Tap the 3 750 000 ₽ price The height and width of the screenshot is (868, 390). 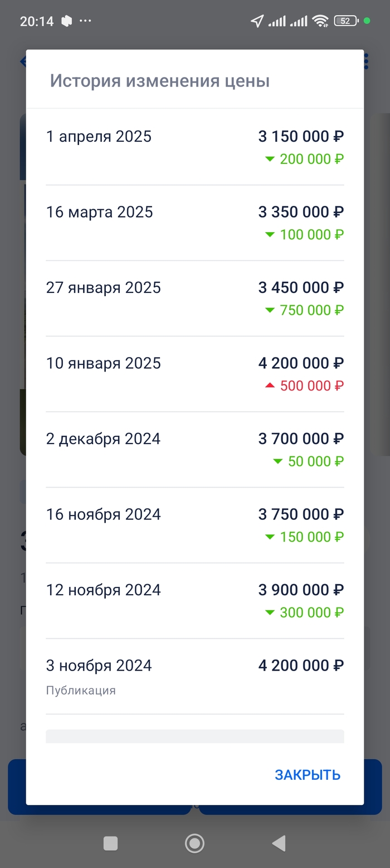[301, 514]
